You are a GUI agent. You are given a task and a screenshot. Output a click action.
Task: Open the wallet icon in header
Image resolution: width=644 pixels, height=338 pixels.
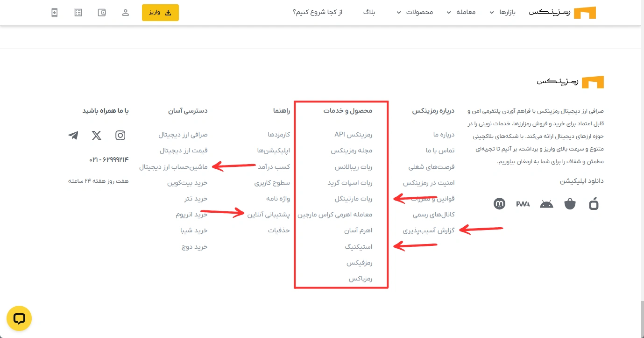point(102,13)
